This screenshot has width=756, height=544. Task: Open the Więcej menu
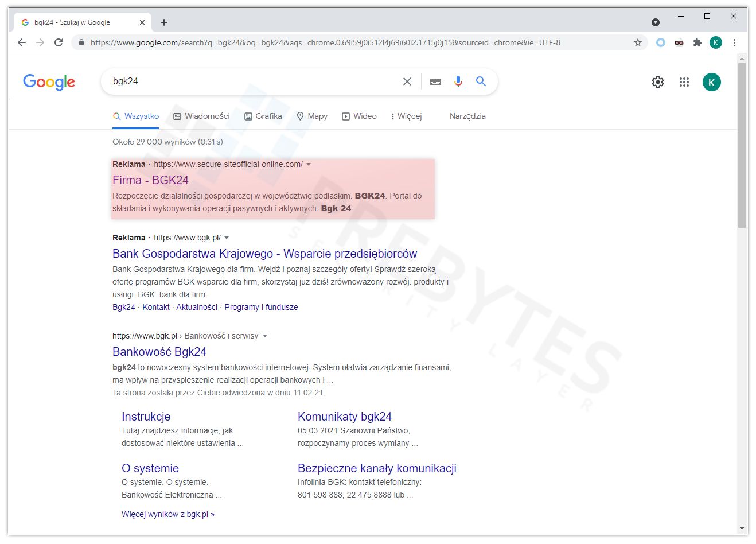coord(406,116)
